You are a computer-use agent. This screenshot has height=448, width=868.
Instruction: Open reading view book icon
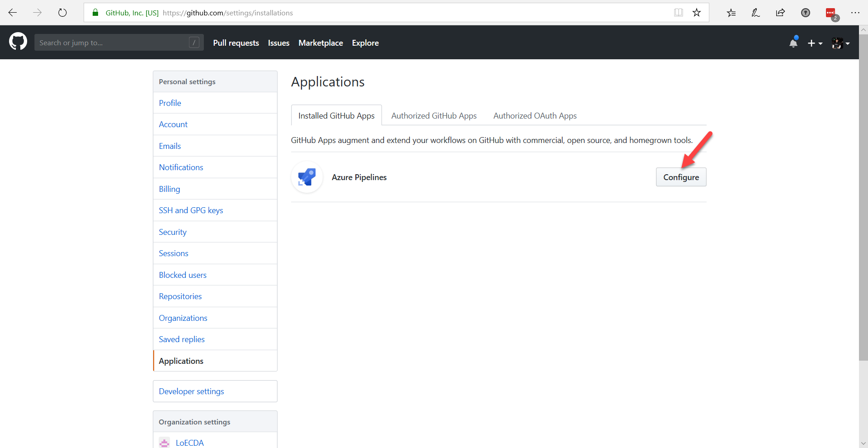click(x=678, y=13)
